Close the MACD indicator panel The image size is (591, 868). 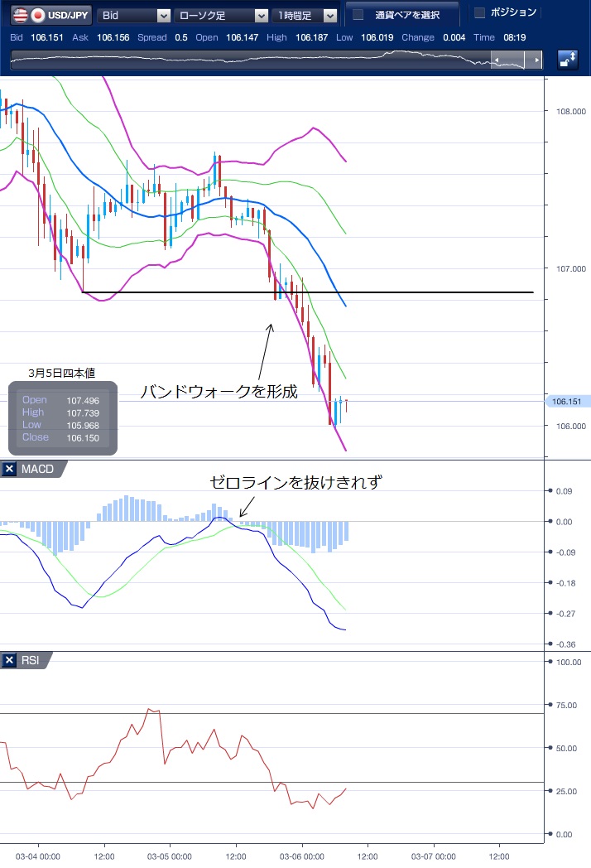(10, 470)
